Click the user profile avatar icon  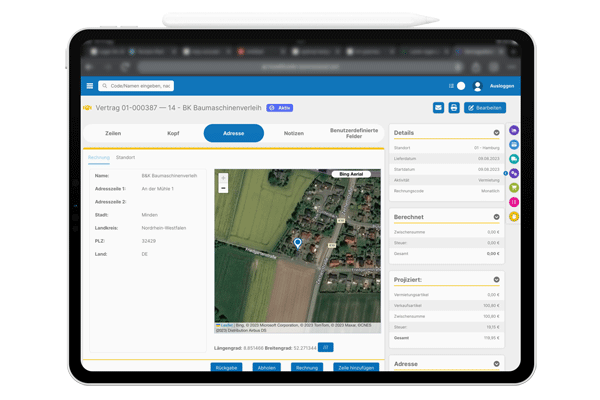pyautogui.click(x=477, y=86)
